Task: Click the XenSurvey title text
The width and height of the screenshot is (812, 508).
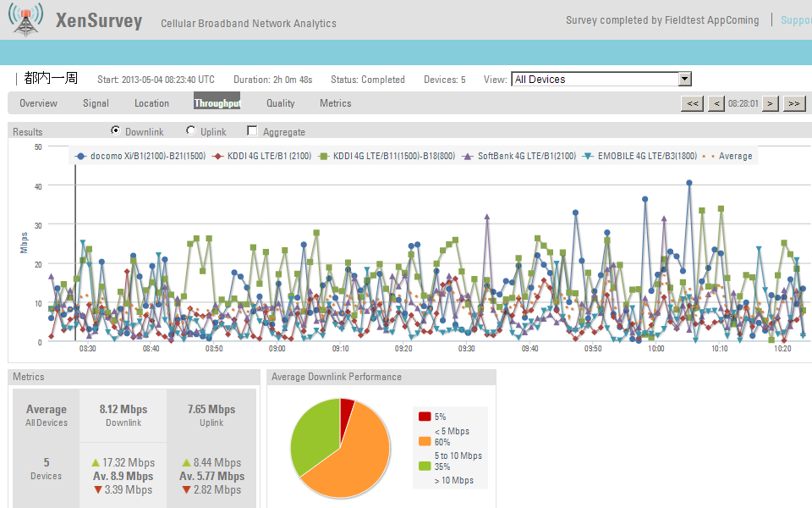Action: [99, 20]
